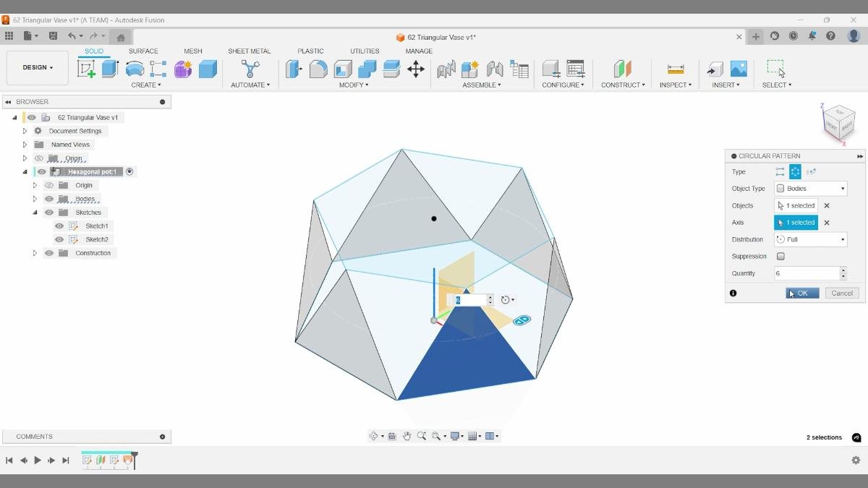Screen dimensions: 868x488
Task: Expand the Bodies folder
Action: click(35, 199)
